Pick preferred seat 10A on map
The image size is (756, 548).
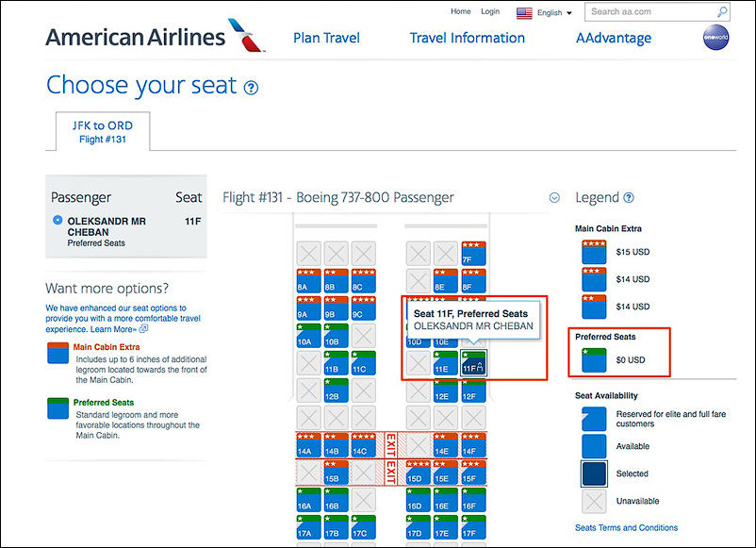tap(308, 336)
